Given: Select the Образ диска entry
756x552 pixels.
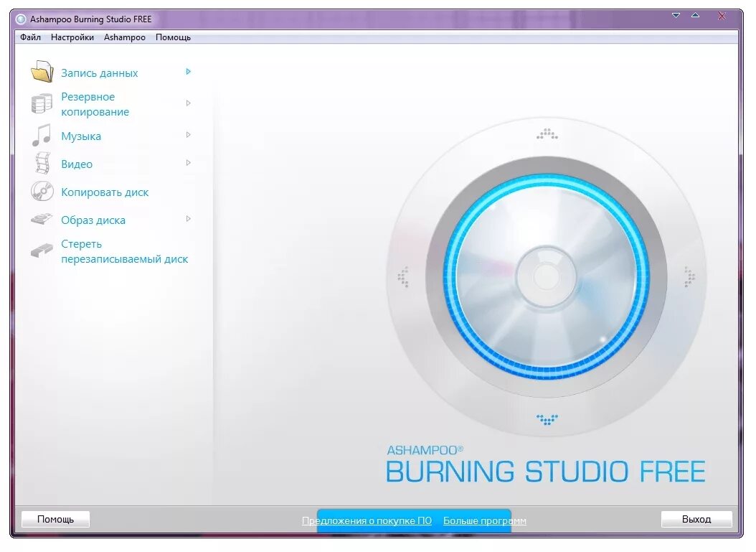Looking at the screenshot, I should click(x=93, y=220).
